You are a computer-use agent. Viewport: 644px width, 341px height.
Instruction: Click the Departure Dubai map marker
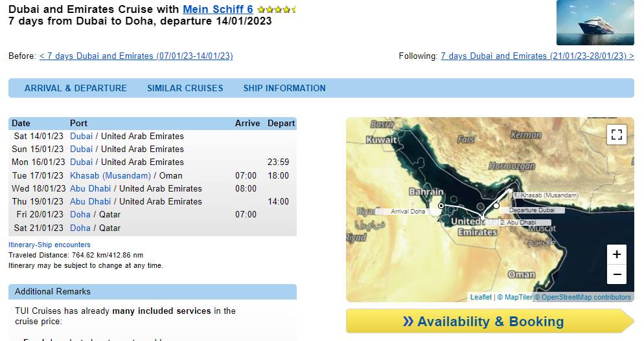pyautogui.click(x=496, y=206)
